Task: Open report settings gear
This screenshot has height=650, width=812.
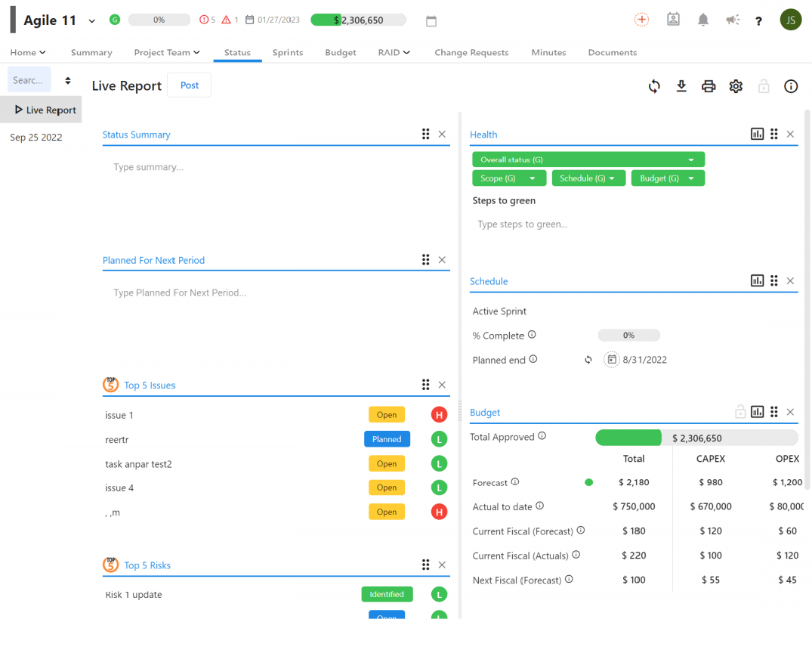Action: 736,86
